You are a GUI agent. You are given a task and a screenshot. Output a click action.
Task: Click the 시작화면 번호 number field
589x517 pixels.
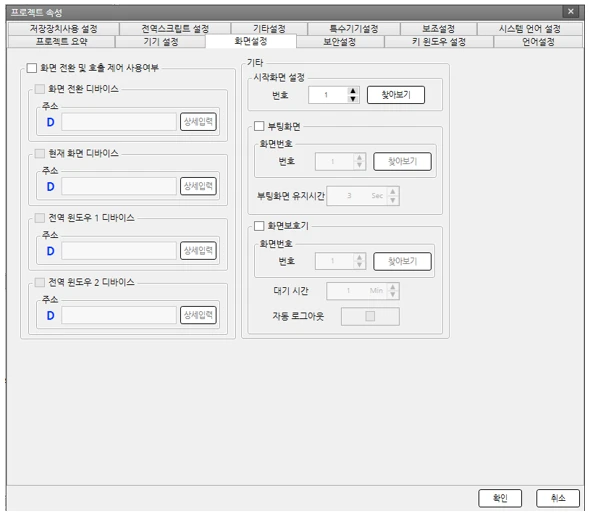point(328,95)
